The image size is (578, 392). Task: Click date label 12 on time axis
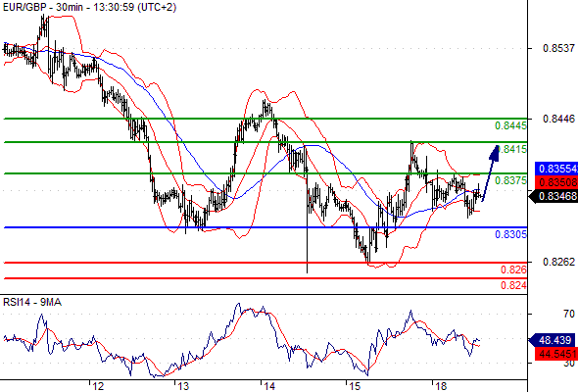pyautogui.click(x=98, y=386)
